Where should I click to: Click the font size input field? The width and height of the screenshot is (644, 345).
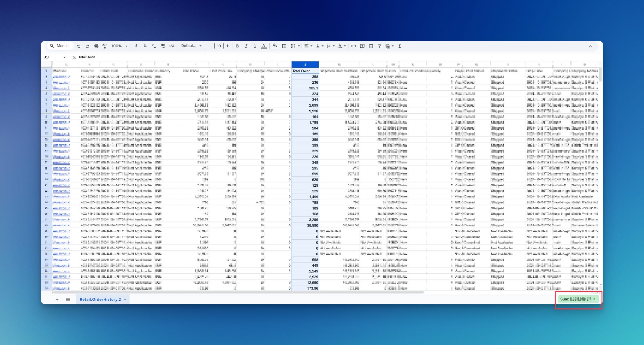pyautogui.click(x=219, y=46)
